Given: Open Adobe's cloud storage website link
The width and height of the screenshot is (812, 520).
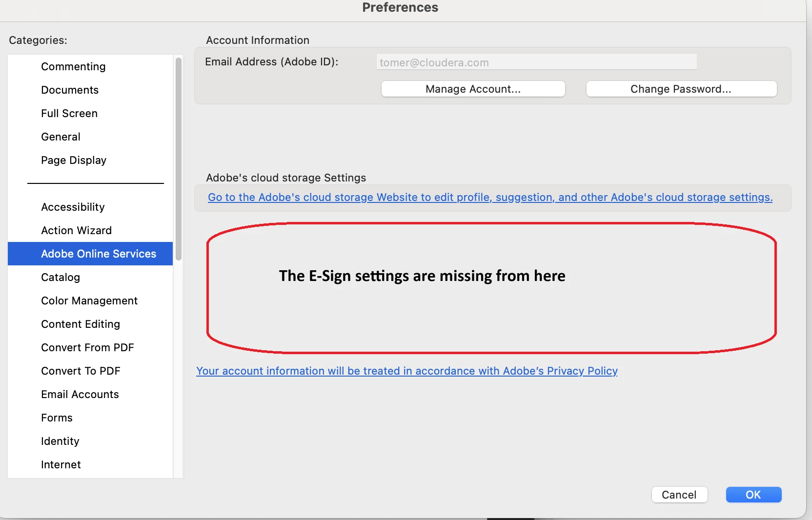Looking at the screenshot, I should (490, 197).
